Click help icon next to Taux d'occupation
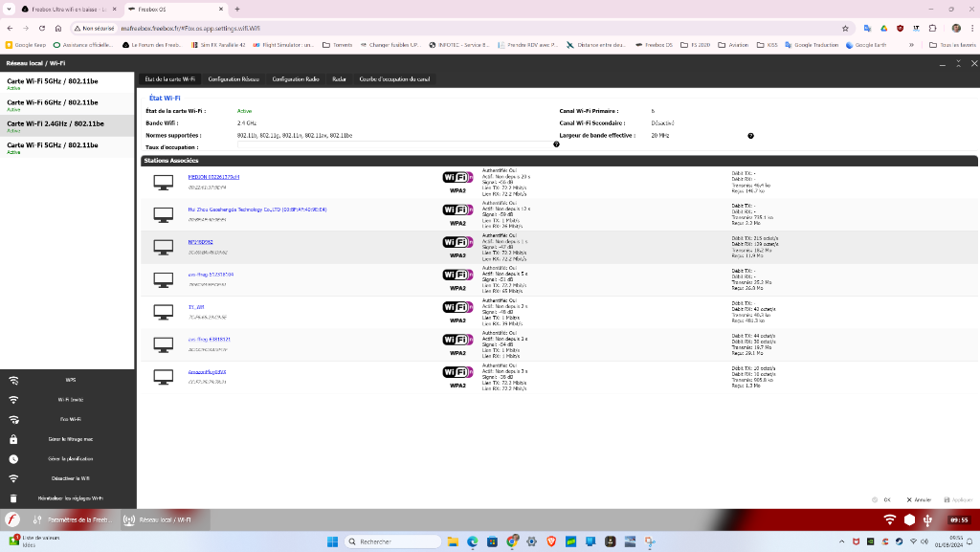 click(556, 144)
